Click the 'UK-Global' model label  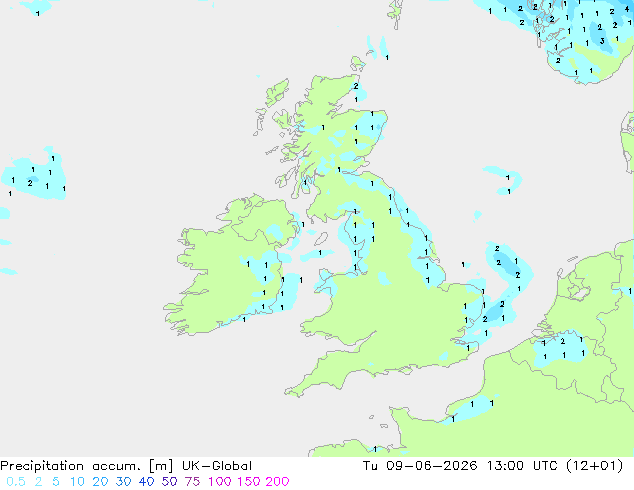point(217,466)
